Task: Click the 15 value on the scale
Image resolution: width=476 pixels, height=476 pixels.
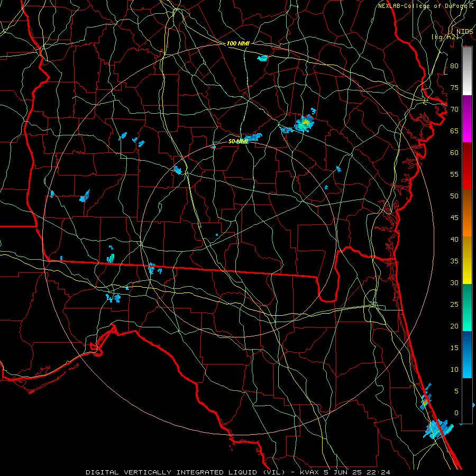Action: click(x=454, y=348)
